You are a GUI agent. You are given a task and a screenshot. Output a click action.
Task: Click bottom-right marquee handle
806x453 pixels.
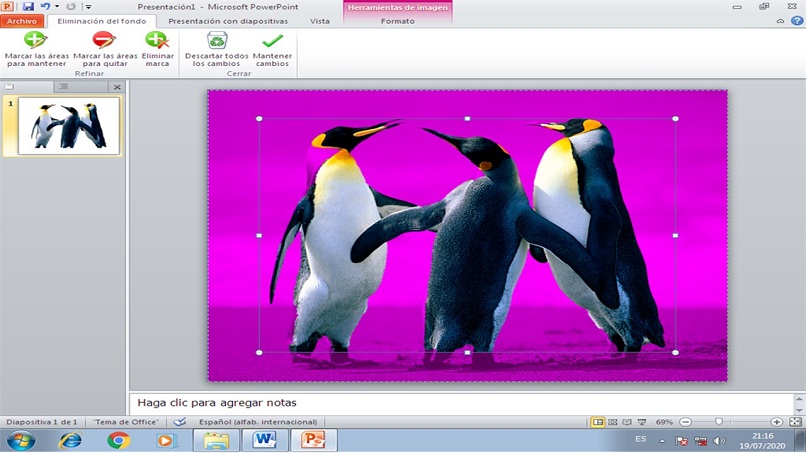[675, 352]
